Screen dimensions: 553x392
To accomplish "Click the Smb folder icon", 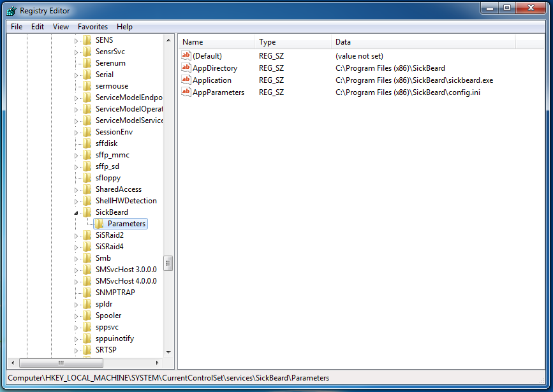I will point(87,258).
